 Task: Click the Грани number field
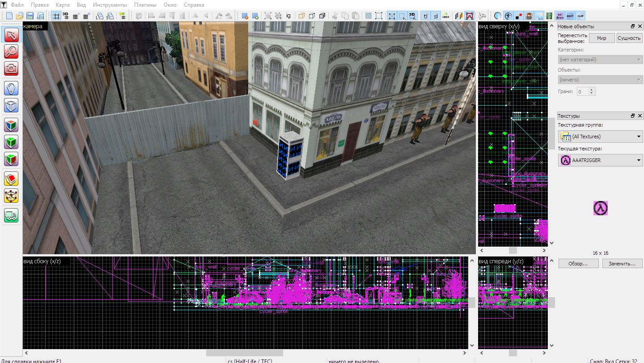pos(582,91)
